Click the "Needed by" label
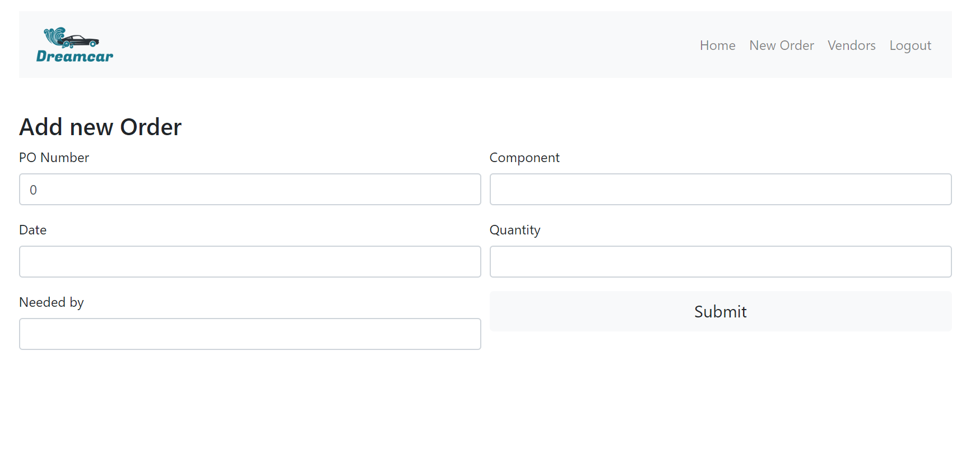The image size is (980, 461). (x=51, y=303)
